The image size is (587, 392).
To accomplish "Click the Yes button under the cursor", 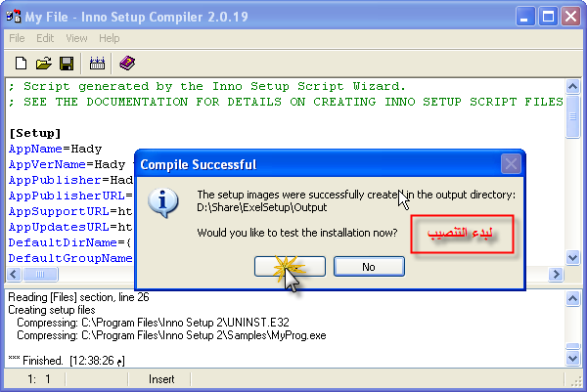I will point(290,267).
